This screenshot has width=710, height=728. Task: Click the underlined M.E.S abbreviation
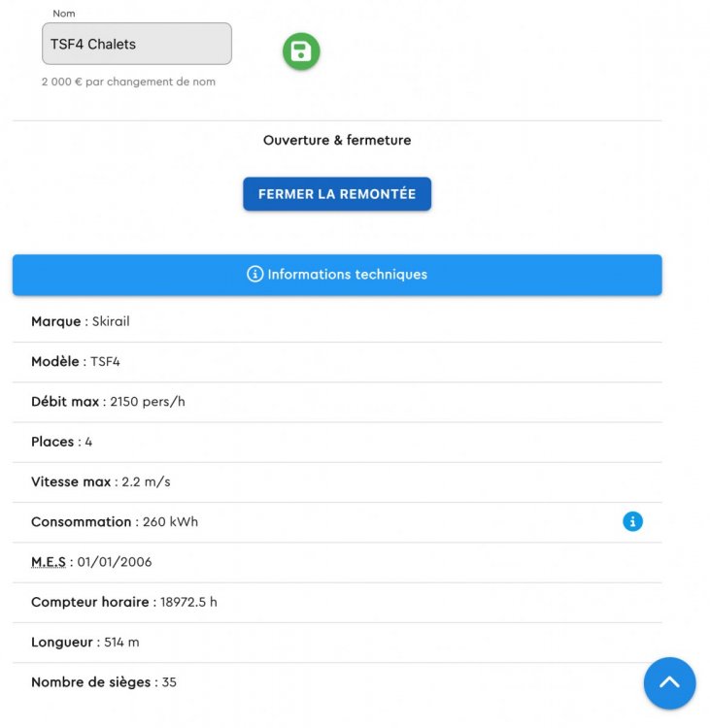coord(49,562)
